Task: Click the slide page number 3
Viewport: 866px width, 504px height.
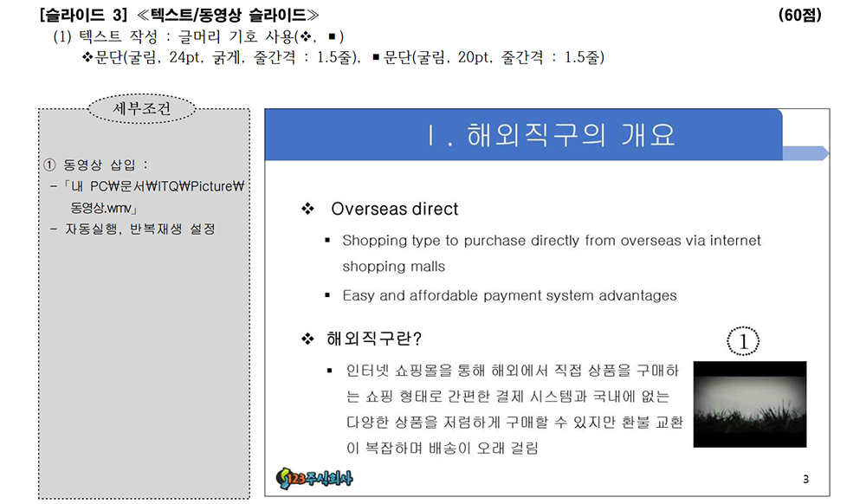Action: pos(805,479)
